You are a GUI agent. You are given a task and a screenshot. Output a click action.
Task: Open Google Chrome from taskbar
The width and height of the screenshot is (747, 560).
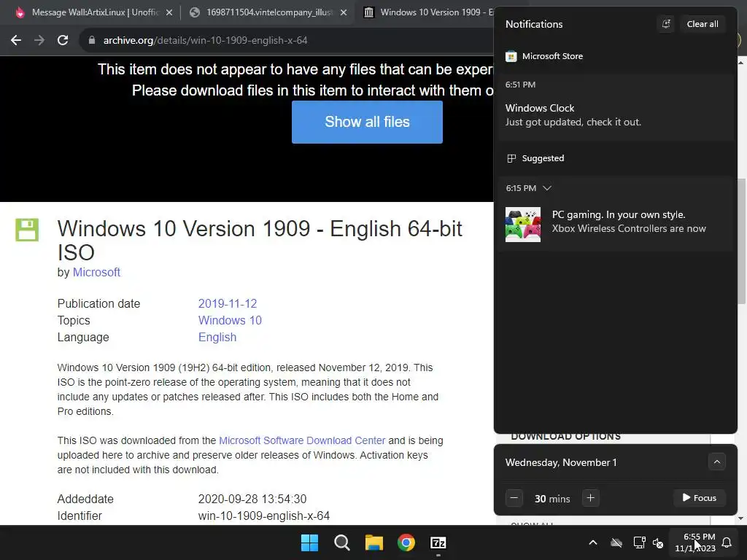tap(406, 542)
